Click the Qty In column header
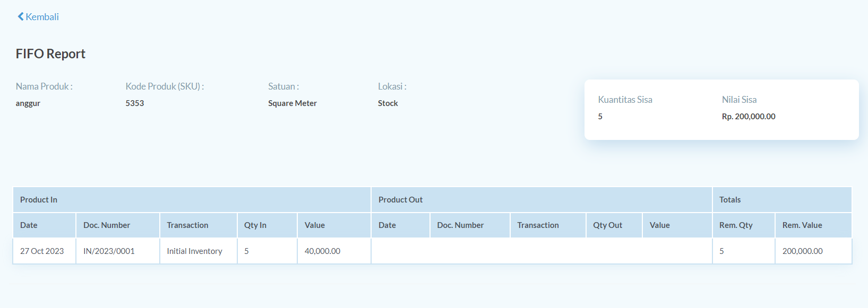 click(267, 225)
